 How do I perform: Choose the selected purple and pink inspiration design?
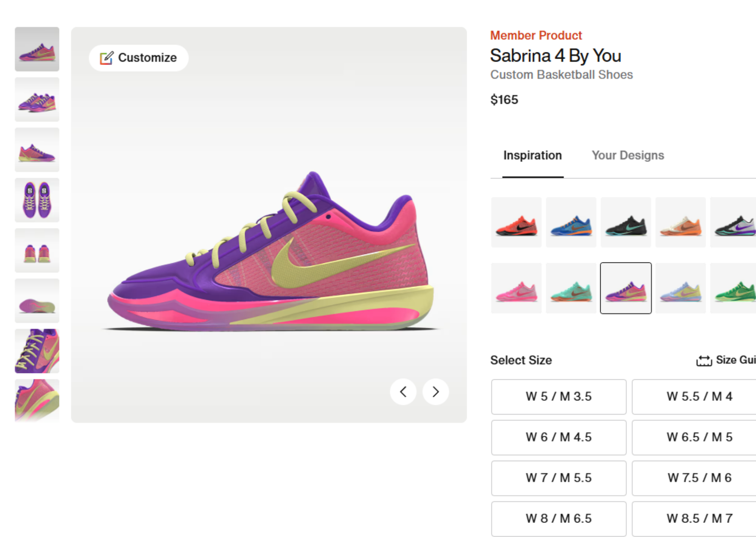coord(626,288)
